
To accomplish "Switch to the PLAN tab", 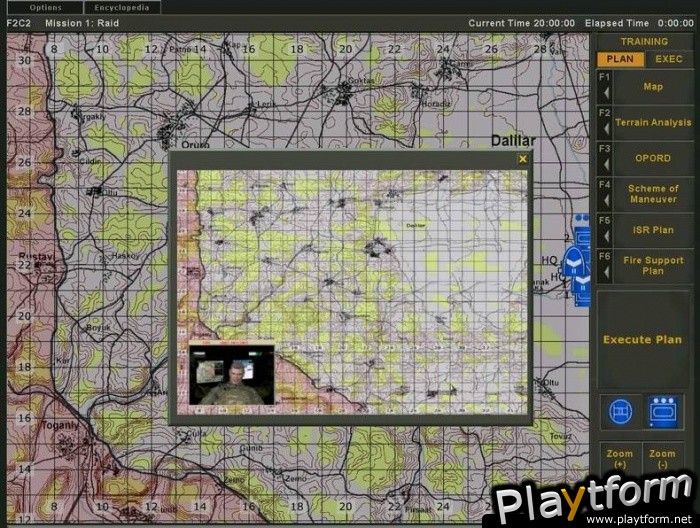I will (620, 59).
